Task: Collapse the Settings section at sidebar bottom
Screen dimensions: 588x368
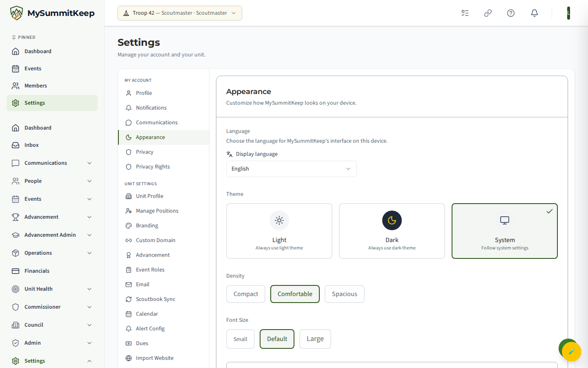Action: 52,361
